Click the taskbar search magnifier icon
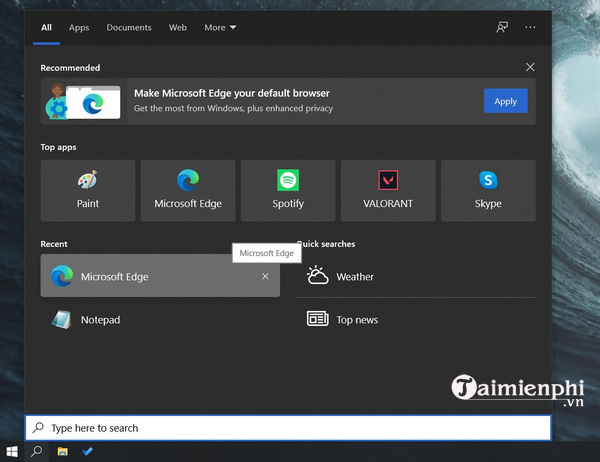 pos(37,452)
